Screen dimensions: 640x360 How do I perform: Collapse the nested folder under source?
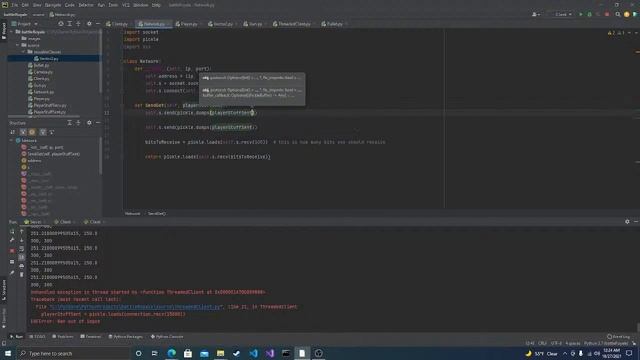pyautogui.click(x=23, y=52)
